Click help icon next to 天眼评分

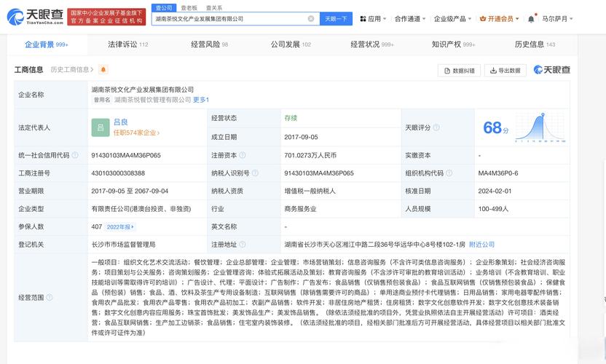(436, 127)
